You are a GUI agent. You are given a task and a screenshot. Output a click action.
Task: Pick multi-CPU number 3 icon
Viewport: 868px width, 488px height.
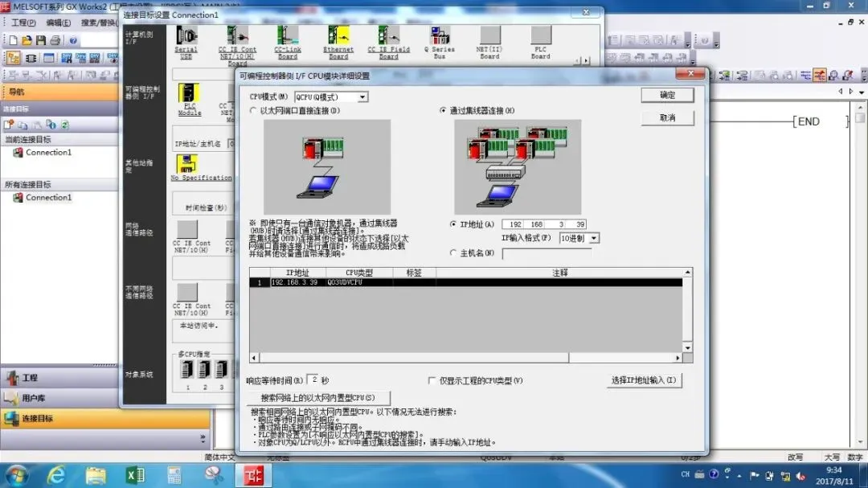222,369
